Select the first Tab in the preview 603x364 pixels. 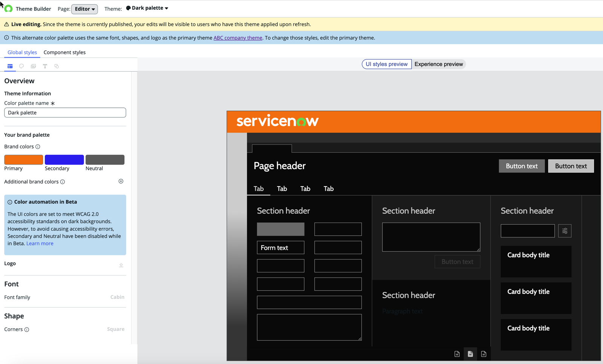[x=259, y=189]
